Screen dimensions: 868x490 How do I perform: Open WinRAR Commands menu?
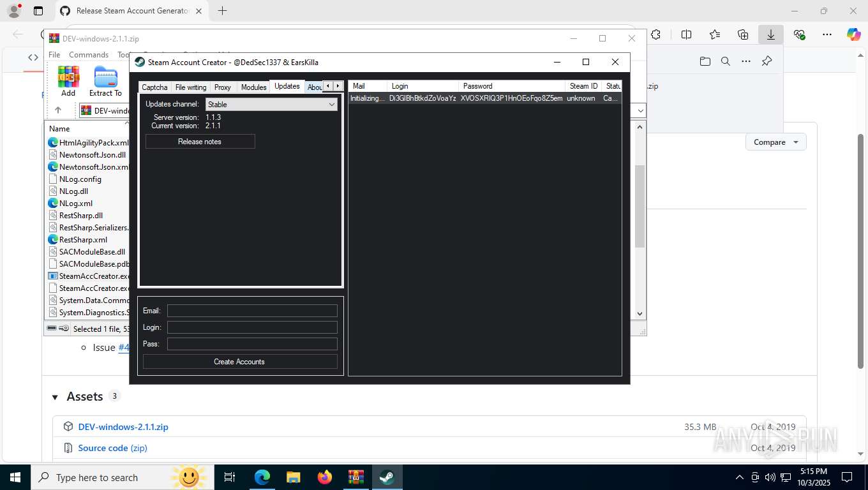click(x=89, y=55)
